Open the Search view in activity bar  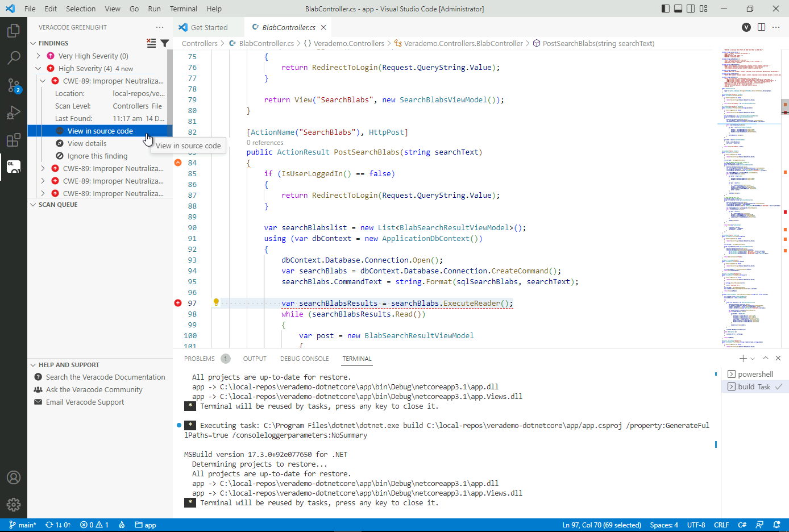tap(14, 57)
